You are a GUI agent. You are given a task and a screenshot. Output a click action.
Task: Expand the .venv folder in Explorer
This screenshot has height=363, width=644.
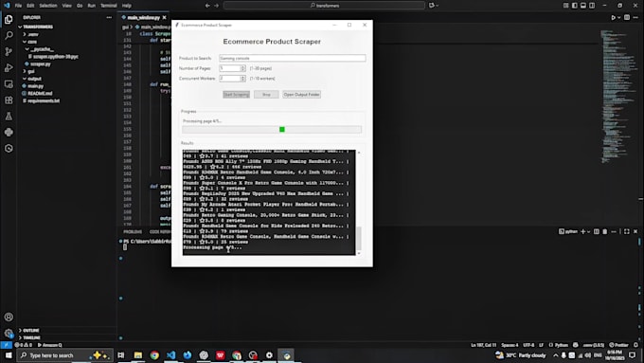click(32, 34)
